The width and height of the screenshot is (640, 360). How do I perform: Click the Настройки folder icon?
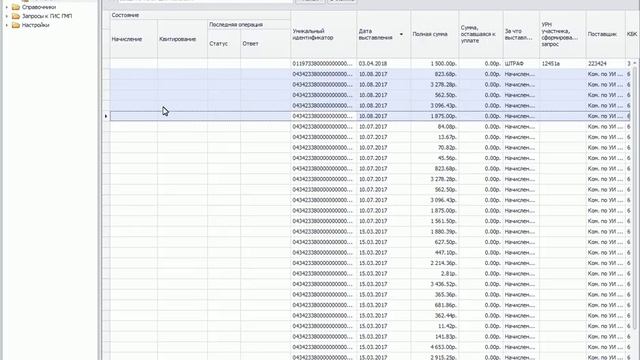click(16, 25)
